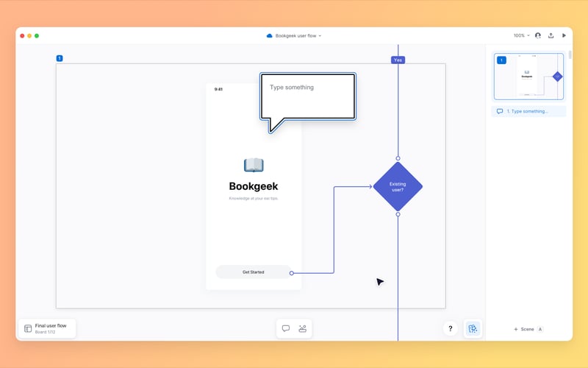This screenshot has width=588, height=368.
Task: Click the comment bubble icon in scenes list
Action: [500, 112]
